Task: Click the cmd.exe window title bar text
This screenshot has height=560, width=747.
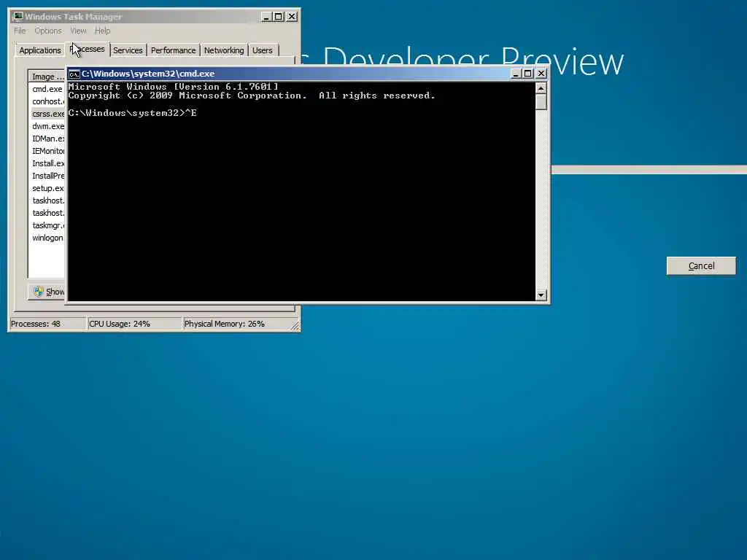Action: click(148, 74)
